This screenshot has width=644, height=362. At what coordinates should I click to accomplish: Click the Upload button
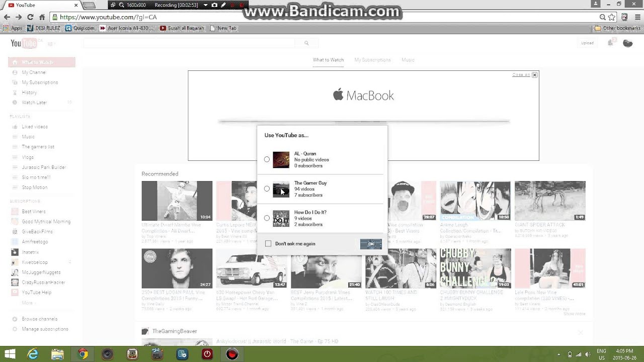coord(587,43)
